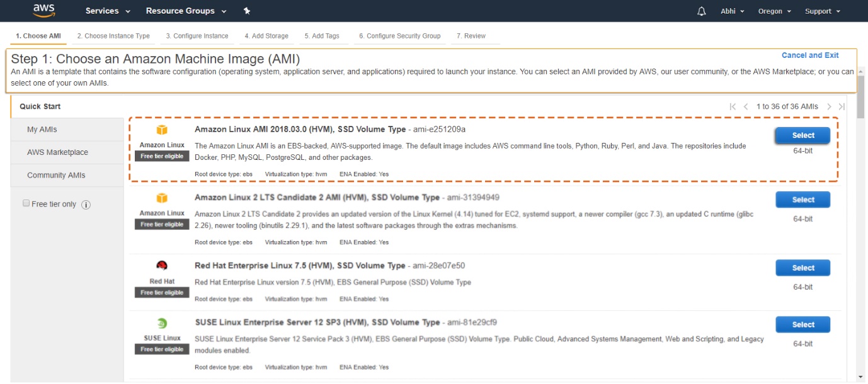
Task: Switch to 5. Add Tags tab
Action: (322, 36)
